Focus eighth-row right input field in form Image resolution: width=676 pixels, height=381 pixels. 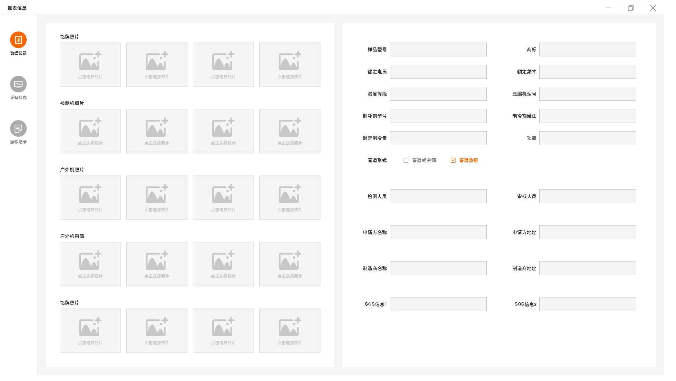[x=587, y=268]
